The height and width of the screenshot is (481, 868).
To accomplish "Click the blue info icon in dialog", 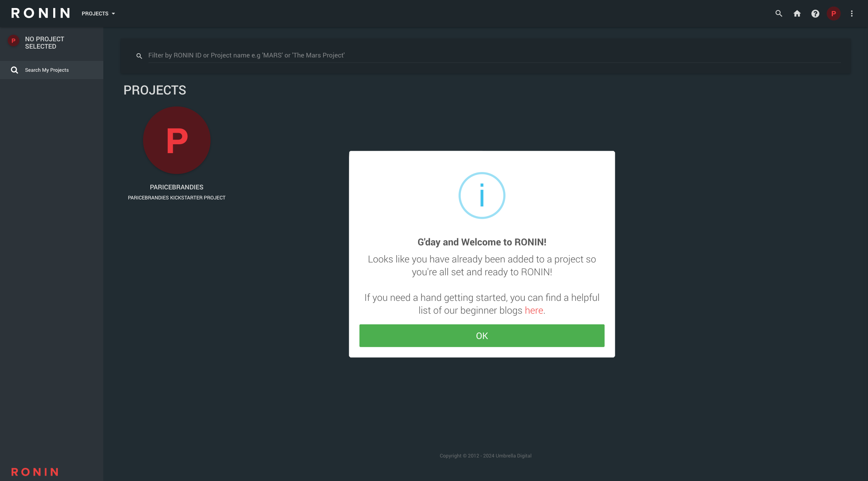I will click(x=482, y=196).
